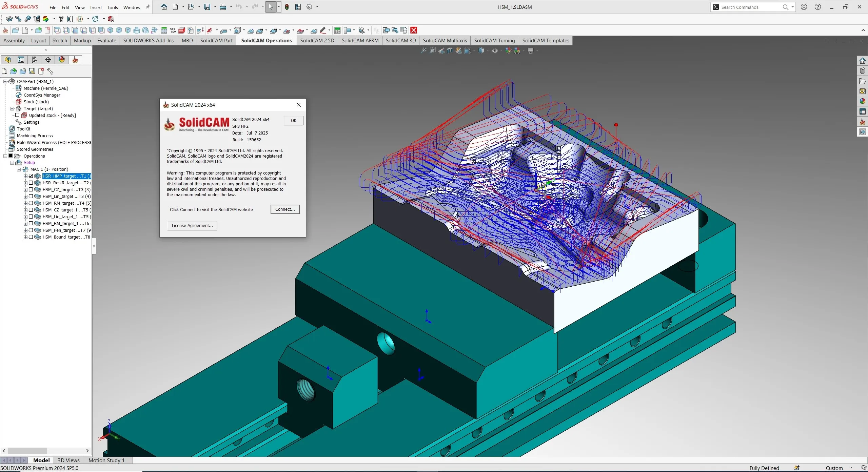Open the Tools menu
This screenshot has width=868, height=472.
(113, 7)
